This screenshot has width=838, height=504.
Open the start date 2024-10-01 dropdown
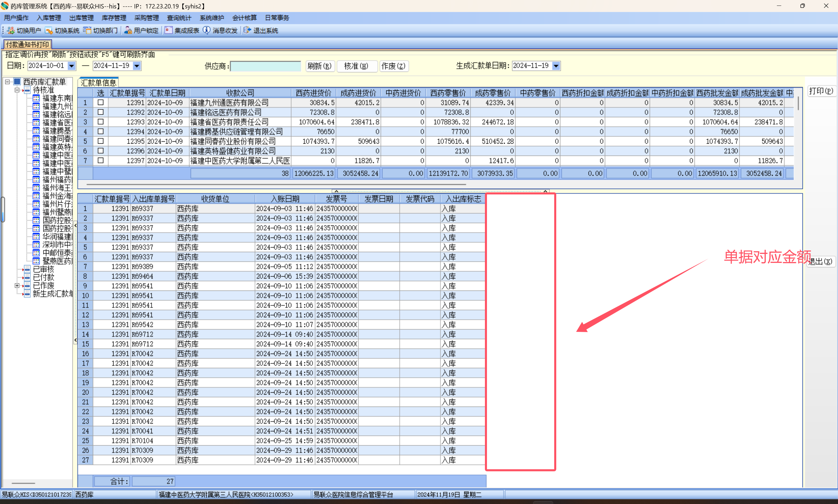click(x=71, y=66)
